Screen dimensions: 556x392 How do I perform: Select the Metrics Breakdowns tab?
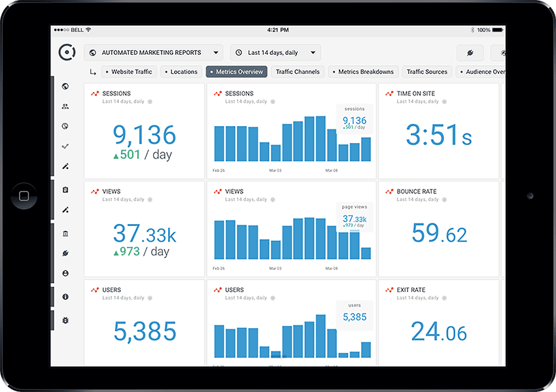click(x=363, y=72)
